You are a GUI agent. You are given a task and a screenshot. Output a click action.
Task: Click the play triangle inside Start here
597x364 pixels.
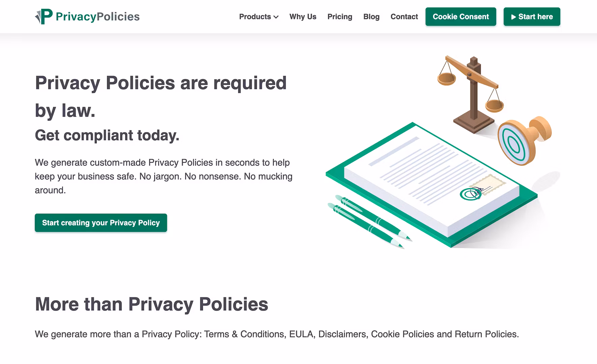tap(514, 17)
